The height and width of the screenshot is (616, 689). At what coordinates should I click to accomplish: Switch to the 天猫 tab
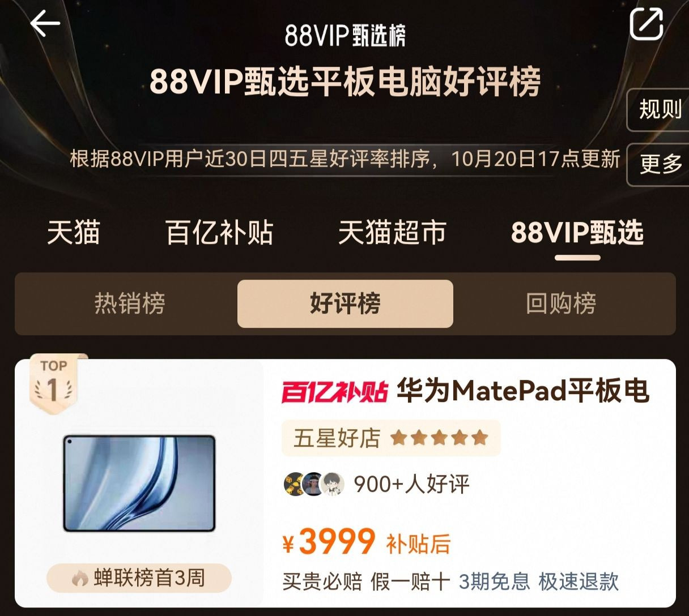[x=74, y=232]
